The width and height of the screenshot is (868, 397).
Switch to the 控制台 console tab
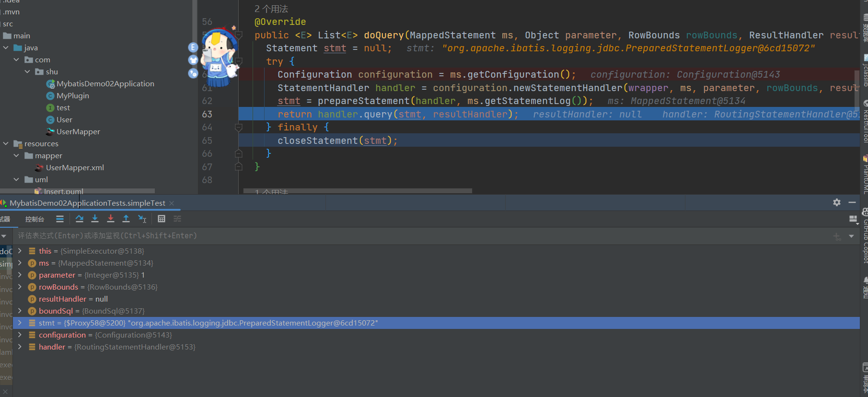pos(35,219)
